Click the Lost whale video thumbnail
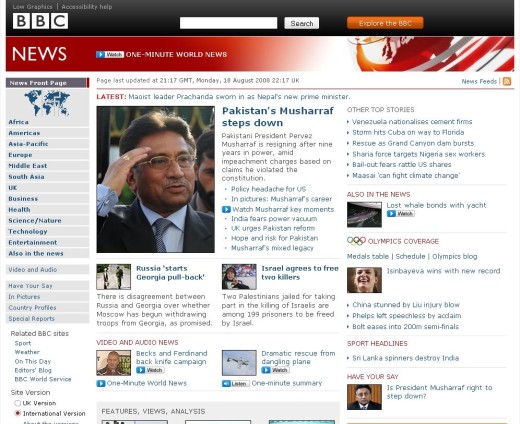 (364, 214)
